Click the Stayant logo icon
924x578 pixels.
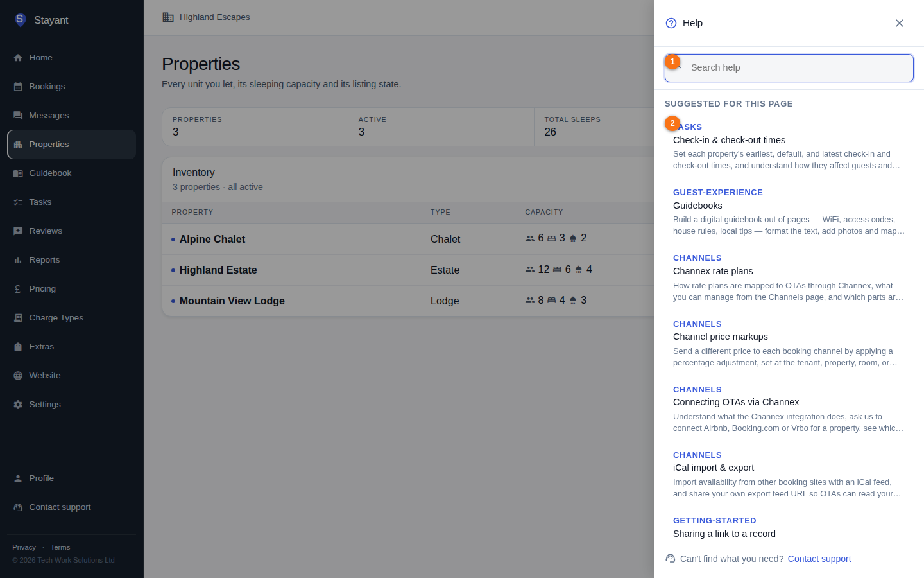click(x=20, y=20)
